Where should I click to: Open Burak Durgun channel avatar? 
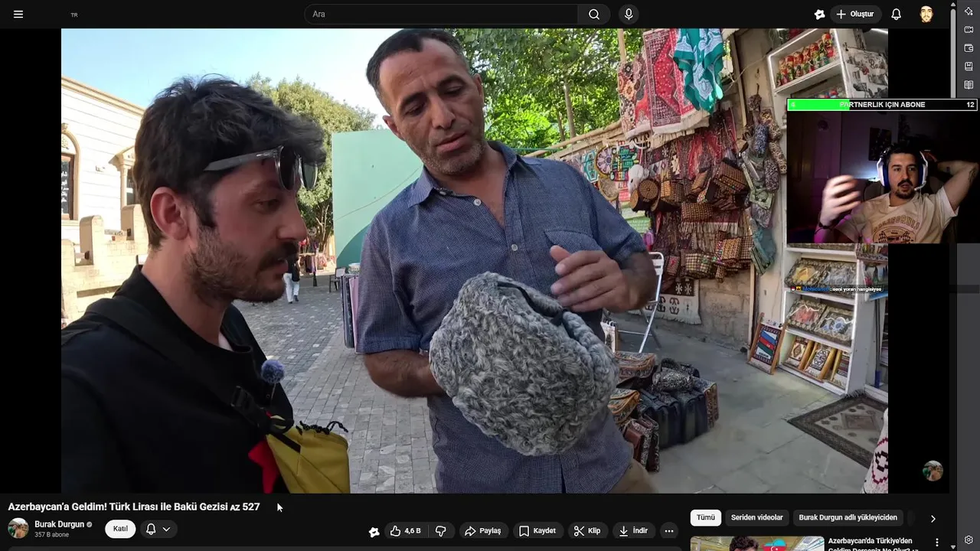[18, 528]
